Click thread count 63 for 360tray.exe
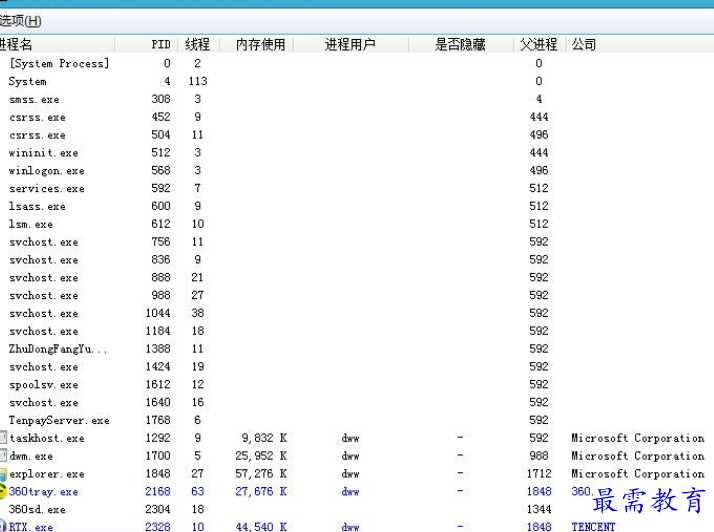 coord(198,491)
